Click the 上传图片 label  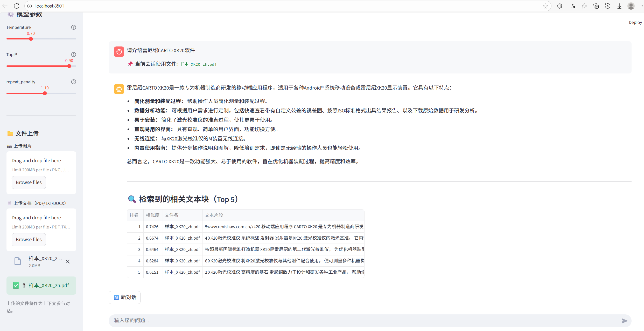(x=22, y=146)
